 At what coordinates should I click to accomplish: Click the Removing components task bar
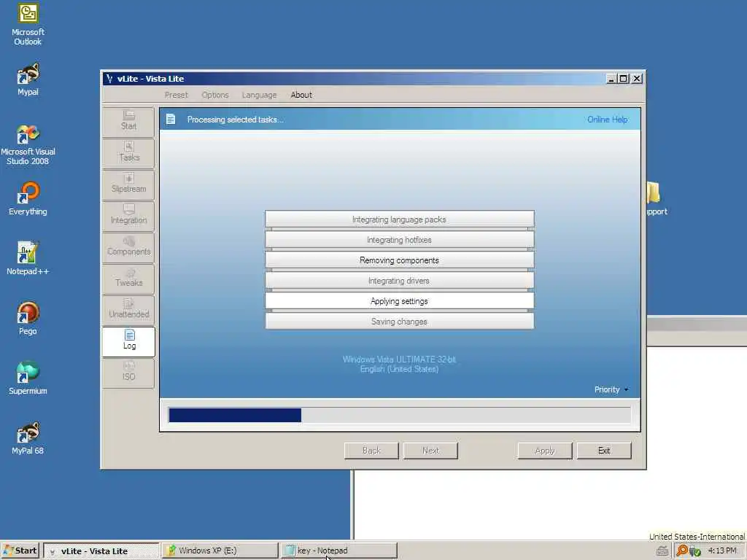[399, 260]
